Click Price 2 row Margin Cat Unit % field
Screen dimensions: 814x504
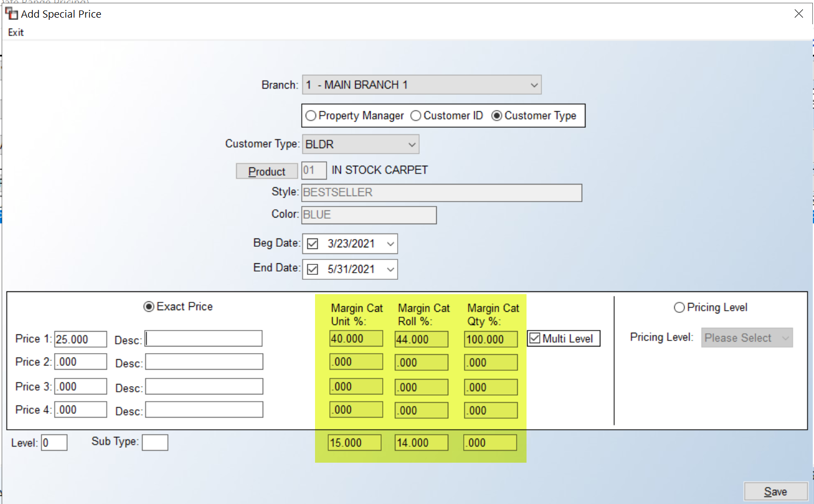pos(356,362)
